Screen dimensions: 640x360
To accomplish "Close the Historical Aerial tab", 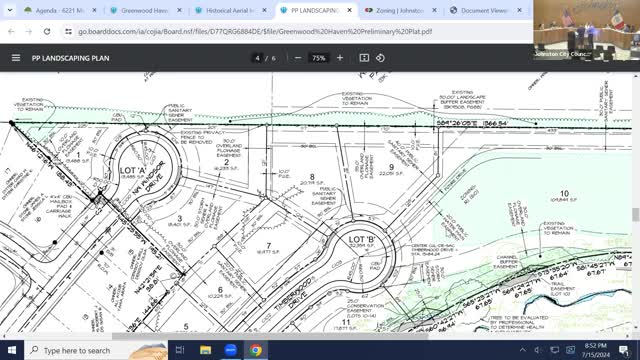I will (x=264, y=10).
